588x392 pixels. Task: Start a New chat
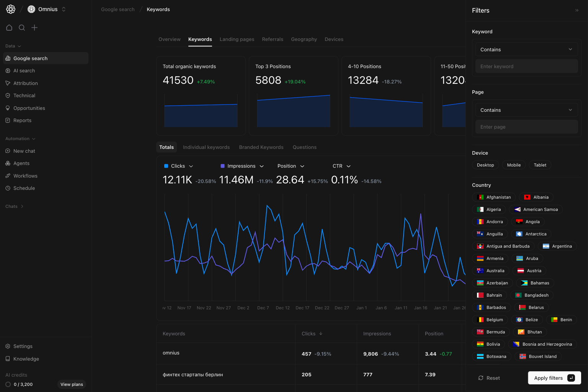pos(24,151)
